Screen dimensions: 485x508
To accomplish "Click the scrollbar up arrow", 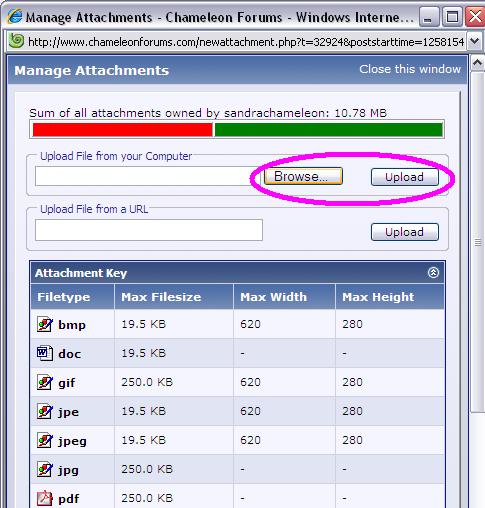I will click(477, 63).
